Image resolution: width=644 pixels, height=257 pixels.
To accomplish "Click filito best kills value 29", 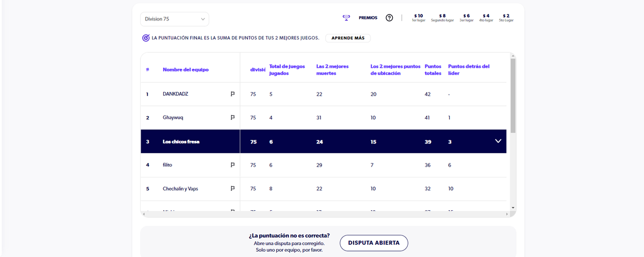I will tap(319, 165).
